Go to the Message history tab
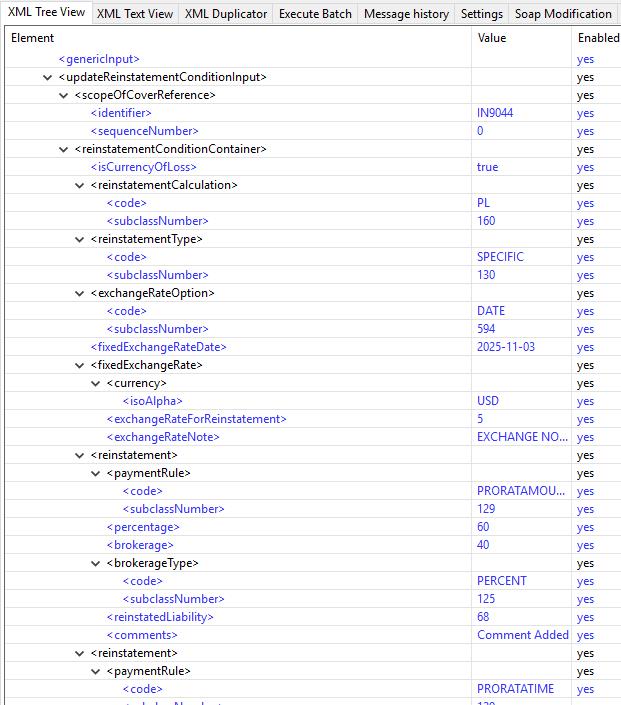The width and height of the screenshot is (621, 705). point(406,14)
